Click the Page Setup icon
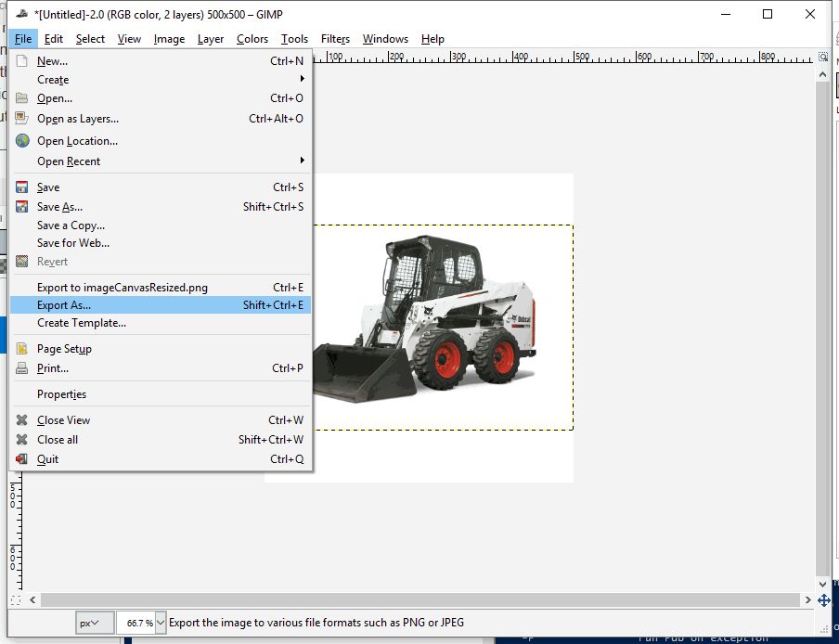Image resolution: width=839 pixels, height=644 pixels. pos(22,349)
